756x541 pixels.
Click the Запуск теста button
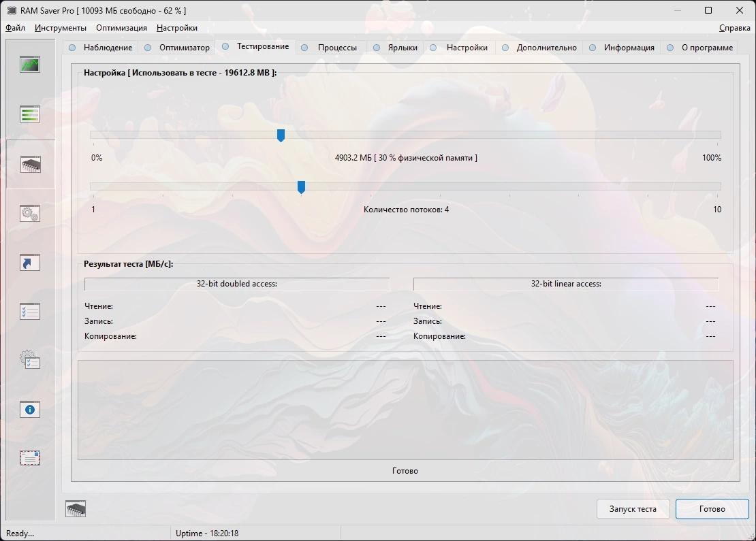(633, 509)
